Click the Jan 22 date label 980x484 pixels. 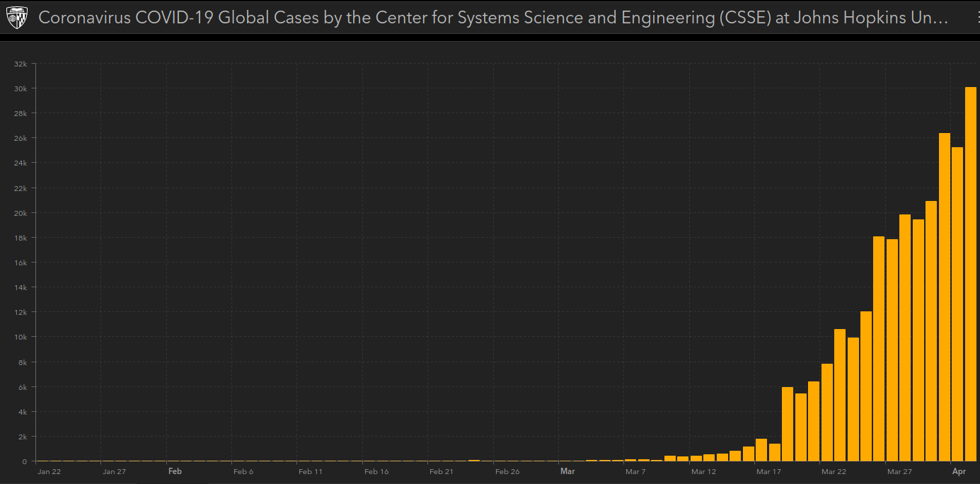point(49,471)
